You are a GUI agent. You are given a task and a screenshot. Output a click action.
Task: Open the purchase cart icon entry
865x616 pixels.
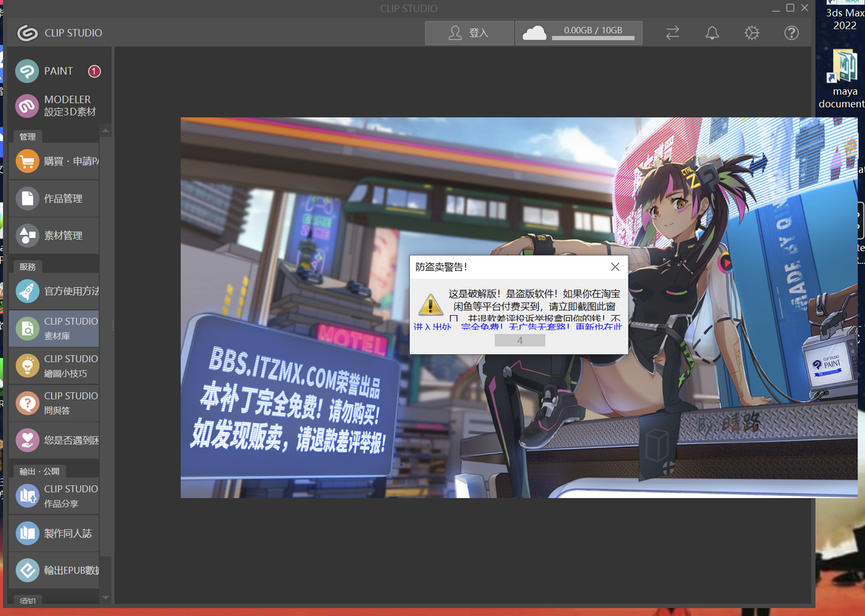click(54, 161)
